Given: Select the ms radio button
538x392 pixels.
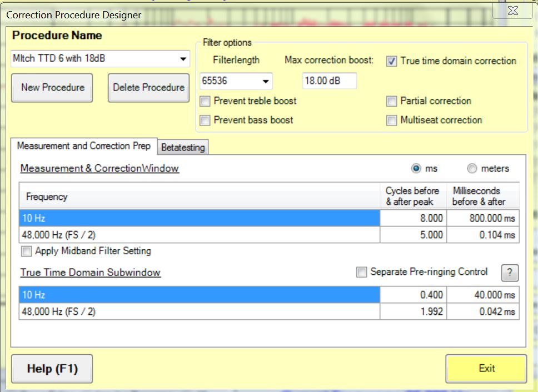Looking at the screenshot, I should [x=416, y=169].
